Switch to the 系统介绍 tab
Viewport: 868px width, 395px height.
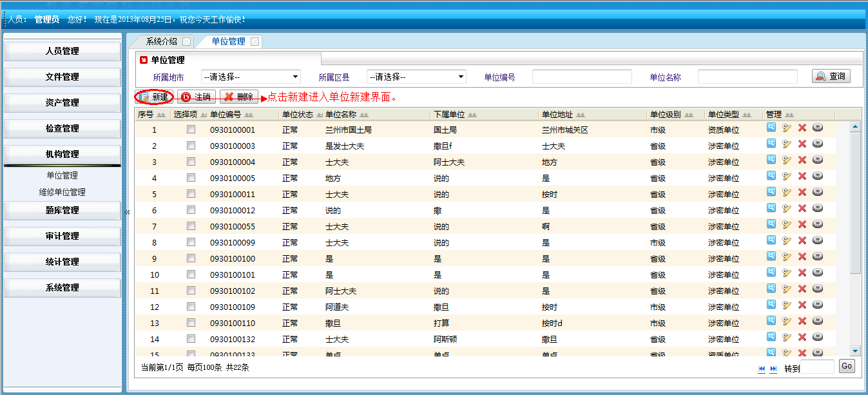161,41
